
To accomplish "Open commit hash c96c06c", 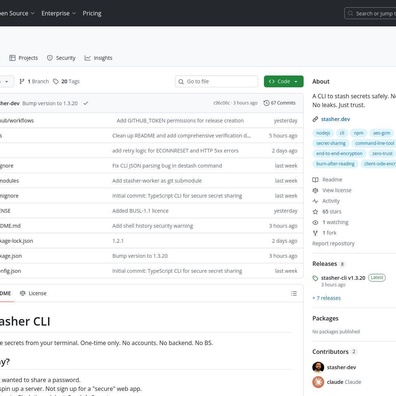I will [221, 103].
